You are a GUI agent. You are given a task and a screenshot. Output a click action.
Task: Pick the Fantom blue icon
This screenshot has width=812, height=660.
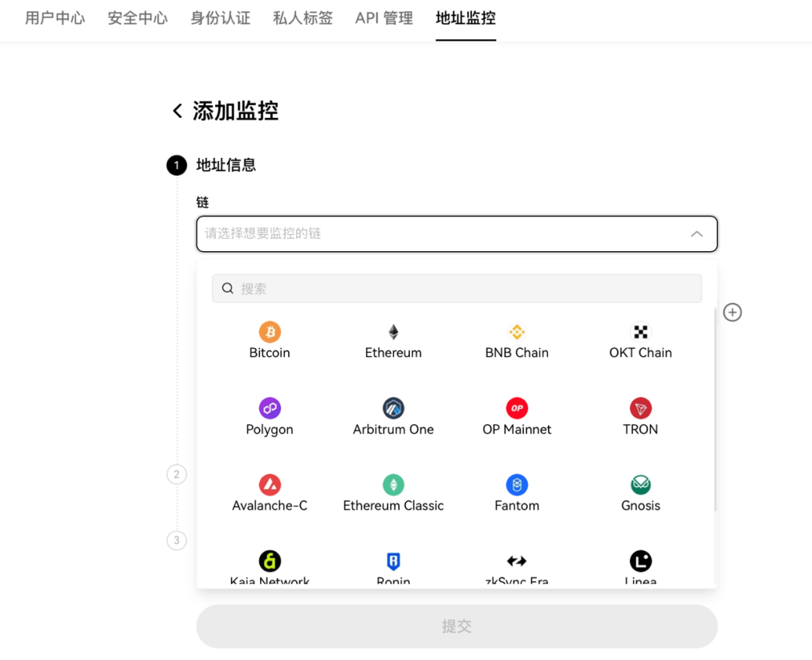tap(517, 485)
